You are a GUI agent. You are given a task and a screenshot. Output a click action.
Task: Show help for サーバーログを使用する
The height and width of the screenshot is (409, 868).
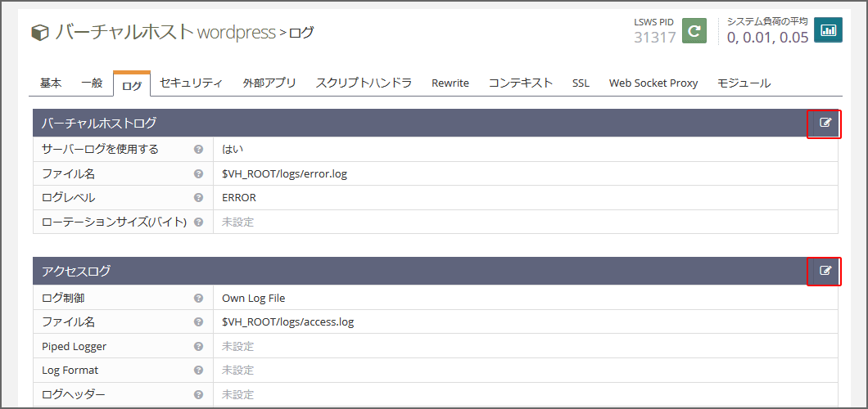pos(197,149)
